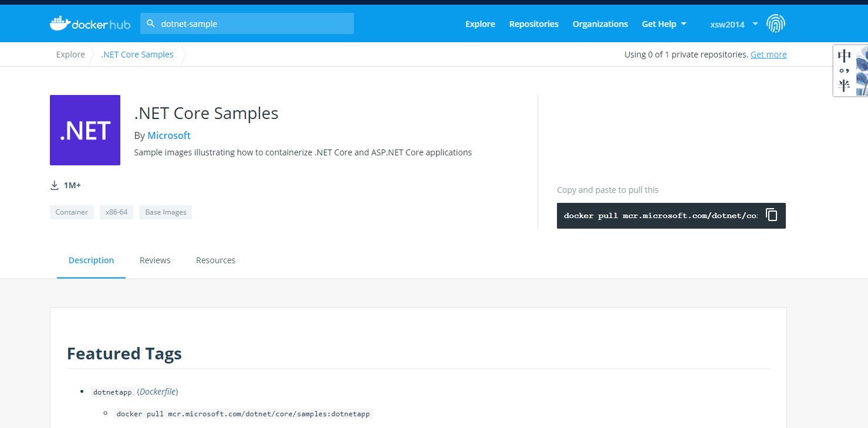Screen dimensions: 868x428
Task: Open the Microsoft publisher link
Action: coord(169,135)
